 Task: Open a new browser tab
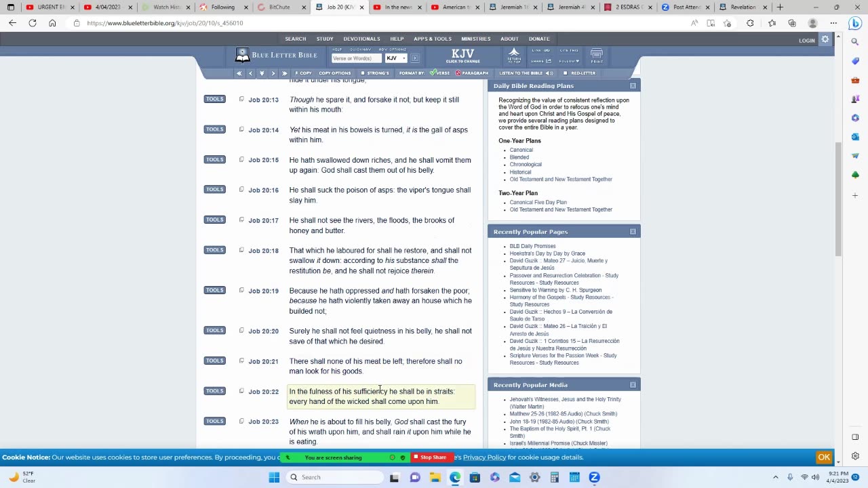780,7
